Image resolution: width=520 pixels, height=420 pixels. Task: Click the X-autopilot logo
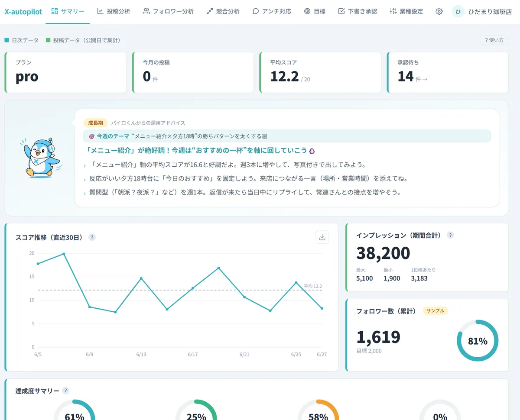[23, 12]
